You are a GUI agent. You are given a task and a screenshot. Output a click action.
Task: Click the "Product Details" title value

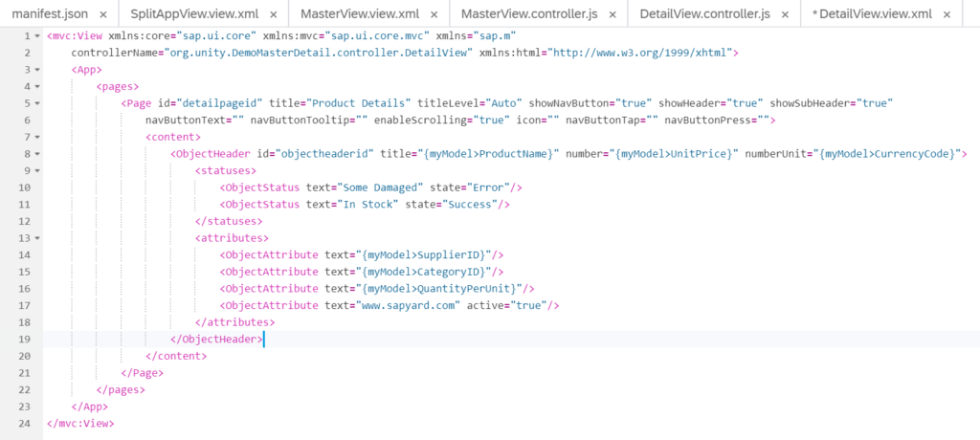(359, 103)
